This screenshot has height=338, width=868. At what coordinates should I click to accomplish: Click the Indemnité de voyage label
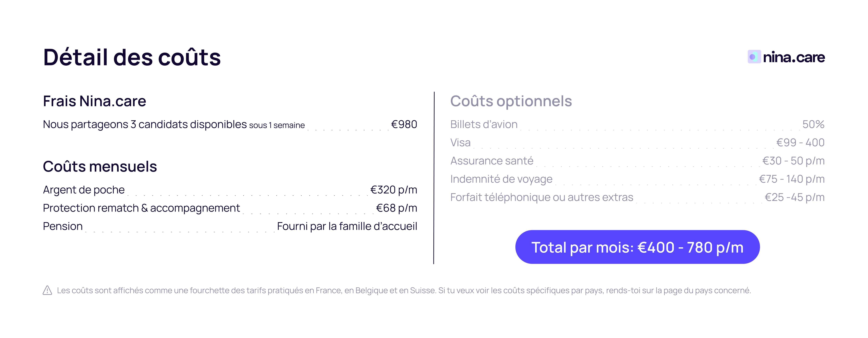501,179
